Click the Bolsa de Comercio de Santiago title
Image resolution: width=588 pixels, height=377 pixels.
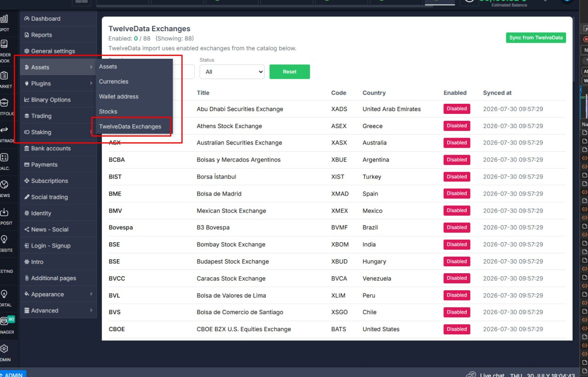(x=240, y=312)
